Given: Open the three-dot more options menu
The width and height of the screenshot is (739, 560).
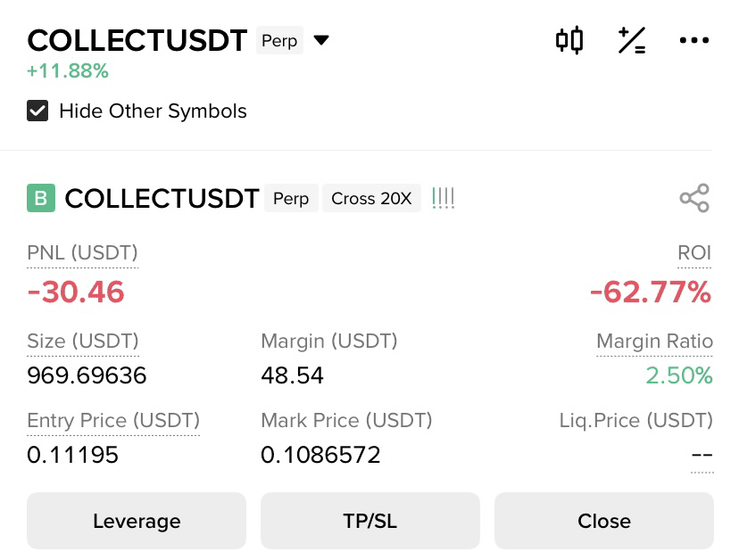Looking at the screenshot, I should [x=694, y=40].
